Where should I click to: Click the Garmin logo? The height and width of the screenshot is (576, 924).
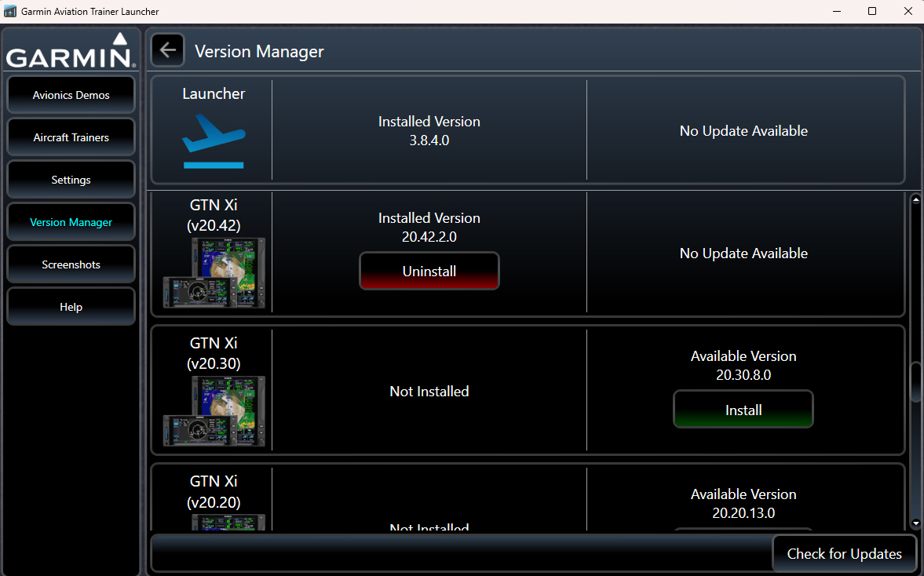coord(71,51)
